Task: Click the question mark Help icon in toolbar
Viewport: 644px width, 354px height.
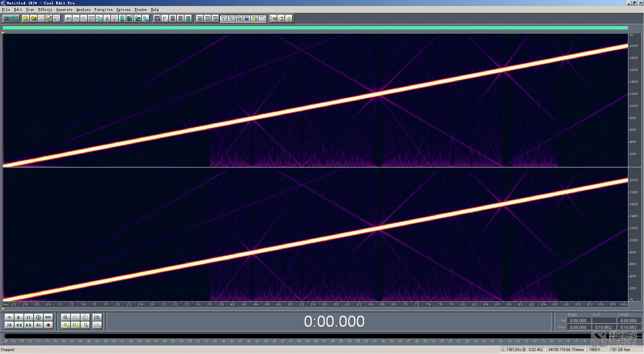Action: [x=289, y=18]
